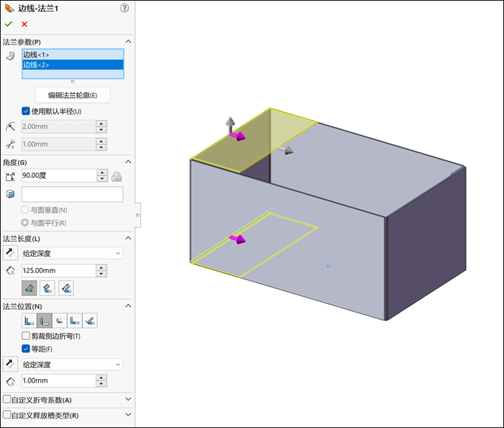Select material inside flange position

click(x=29, y=321)
